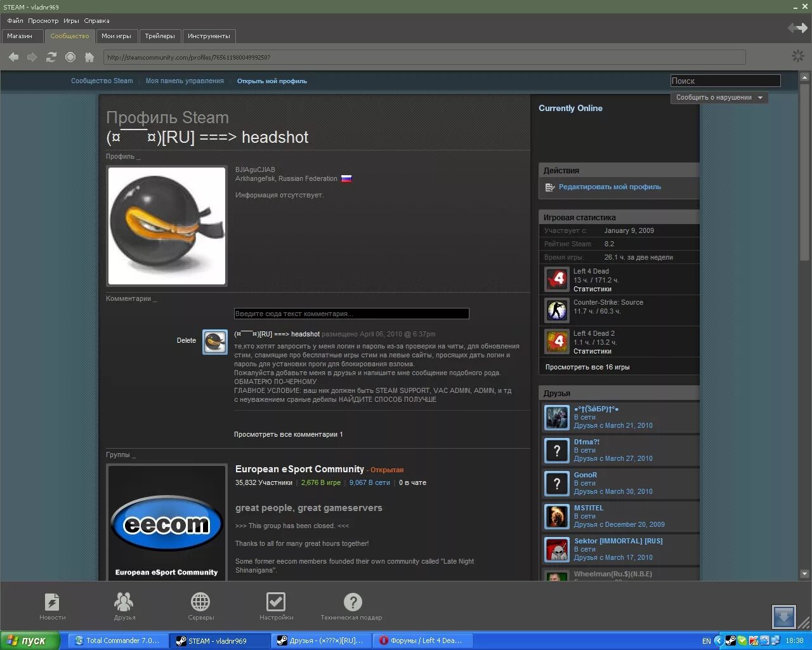Click the Counter-Strike: Source game icon
The height and width of the screenshot is (650, 812).
point(557,310)
